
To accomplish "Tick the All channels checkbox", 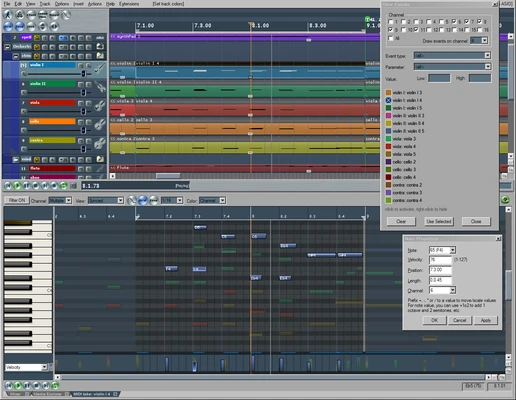I will (x=391, y=38).
